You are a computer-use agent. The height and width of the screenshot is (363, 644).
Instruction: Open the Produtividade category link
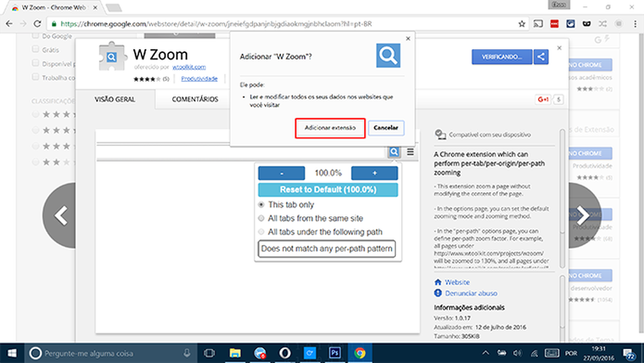[x=199, y=79]
